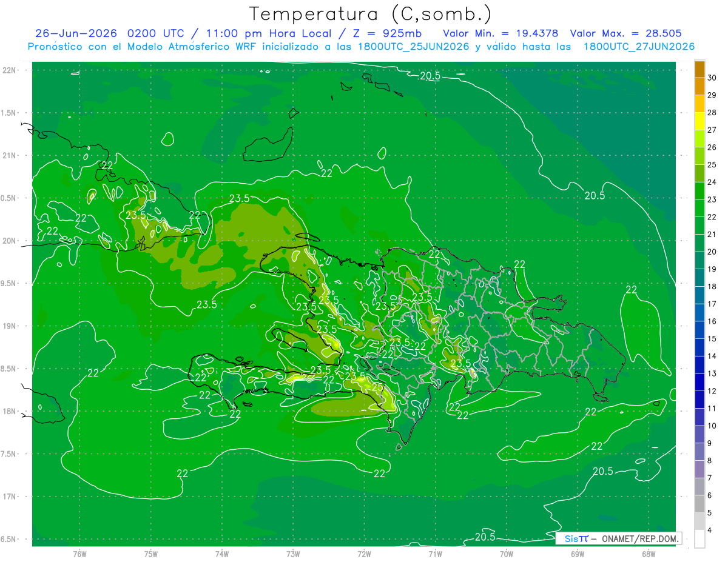Click the legend value '7'
The height and width of the screenshot is (562, 728).
[x=710, y=478]
